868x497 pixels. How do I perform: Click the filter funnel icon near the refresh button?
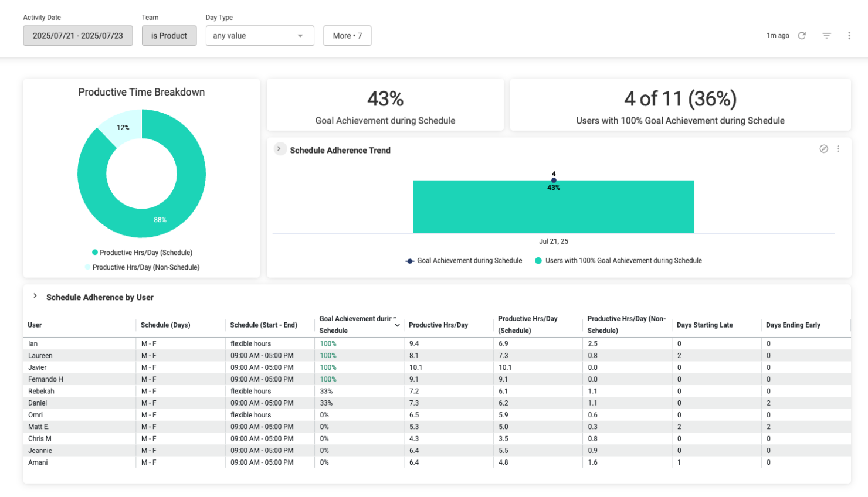(x=826, y=35)
